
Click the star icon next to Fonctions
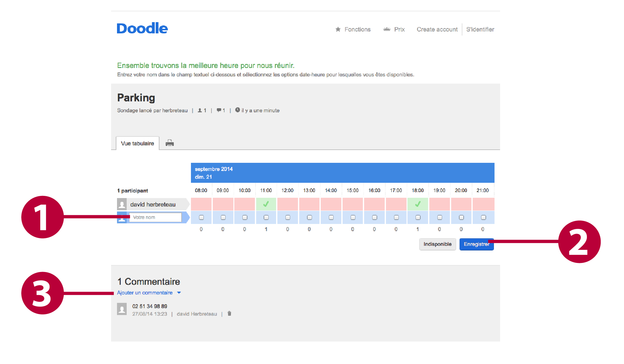[338, 29]
